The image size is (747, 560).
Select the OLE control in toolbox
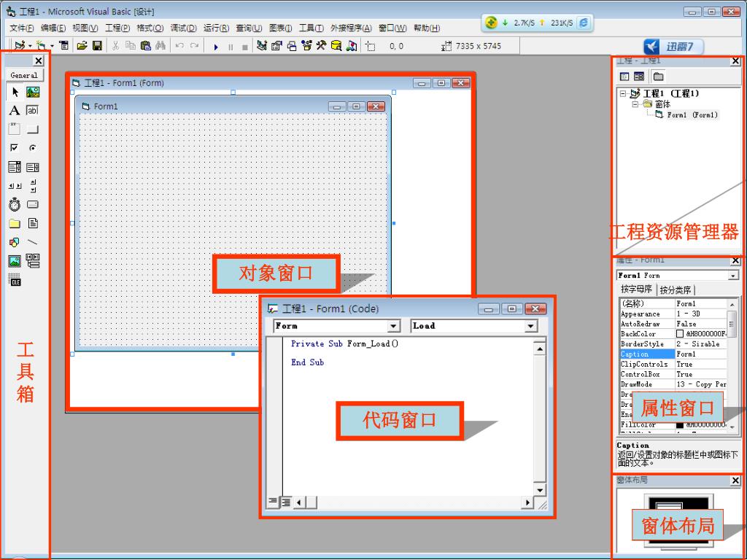pyautogui.click(x=15, y=280)
